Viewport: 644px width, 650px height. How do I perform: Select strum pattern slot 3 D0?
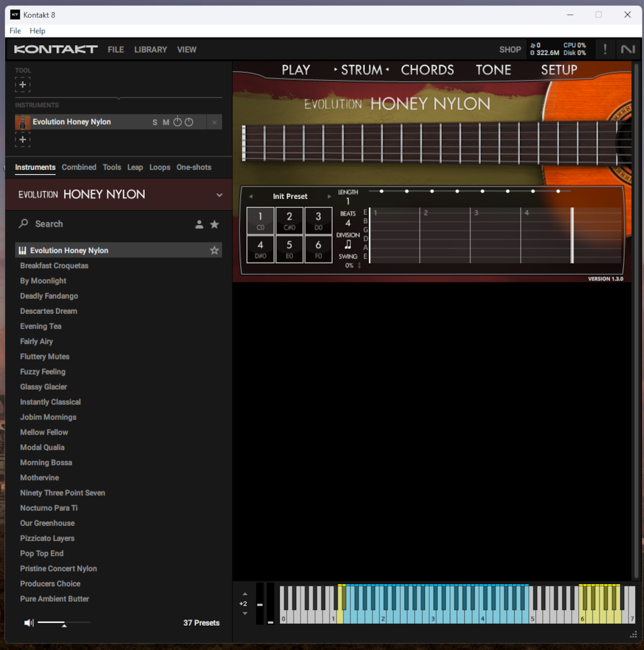pyautogui.click(x=318, y=221)
